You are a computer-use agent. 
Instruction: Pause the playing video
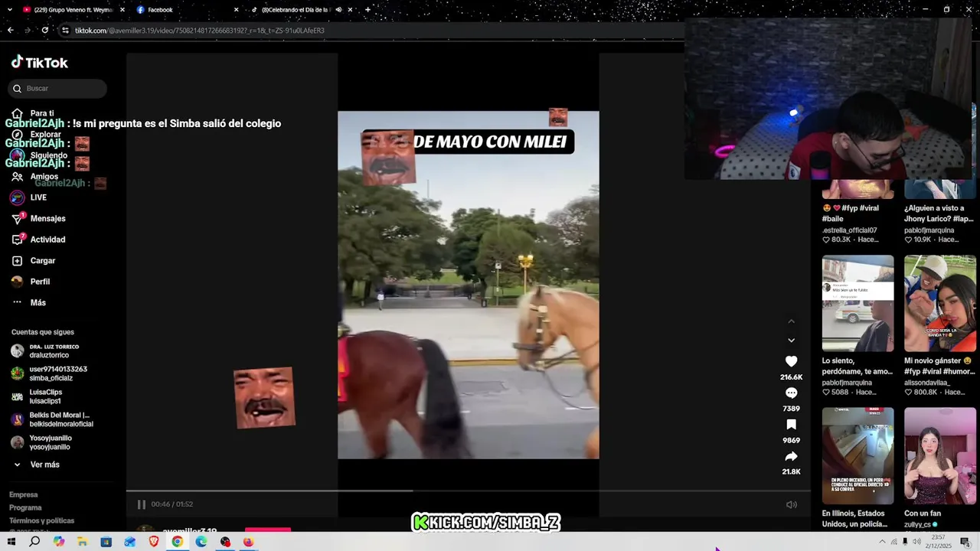pyautogui.click(x=141, y=504)
